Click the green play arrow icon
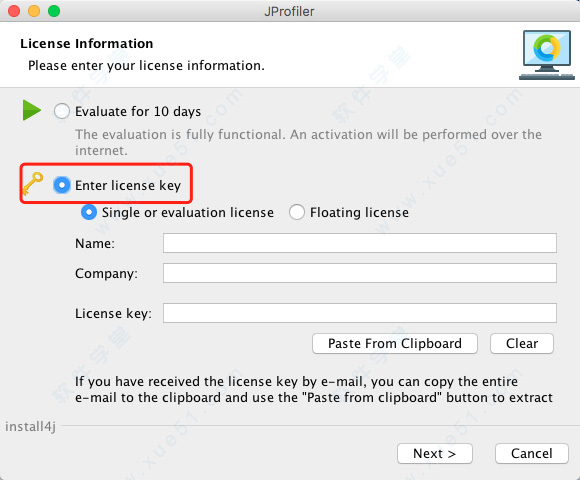 pyautogui.click(x=31, y=110)
